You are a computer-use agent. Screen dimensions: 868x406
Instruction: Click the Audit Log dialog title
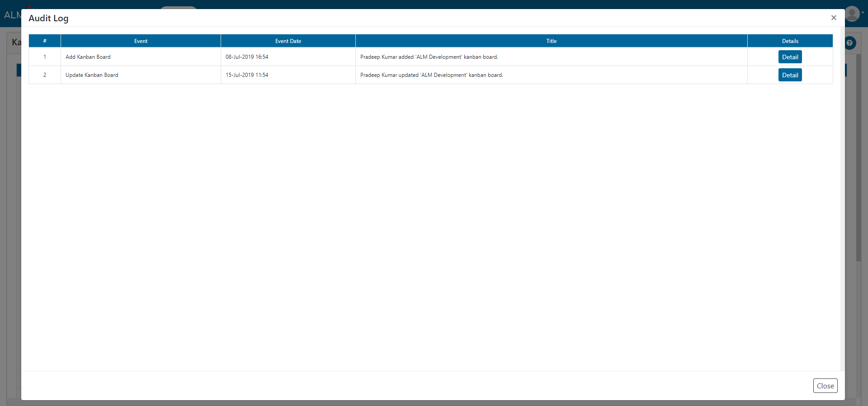pos(48,18)
